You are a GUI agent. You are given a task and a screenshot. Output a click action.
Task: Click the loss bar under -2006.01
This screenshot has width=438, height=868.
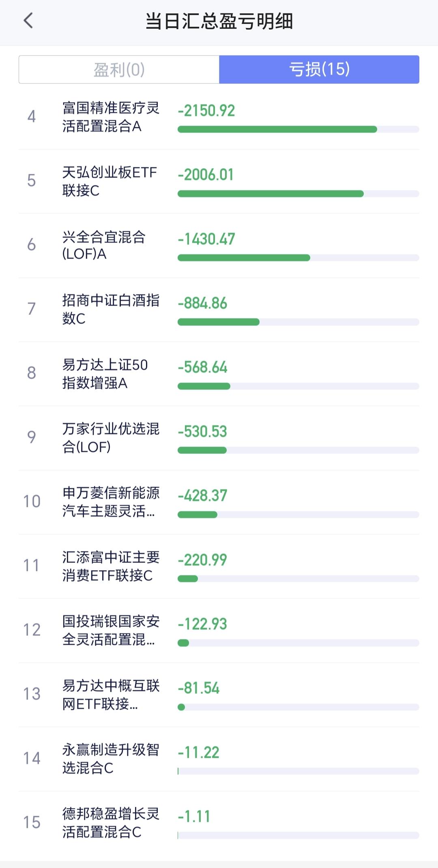298,194
